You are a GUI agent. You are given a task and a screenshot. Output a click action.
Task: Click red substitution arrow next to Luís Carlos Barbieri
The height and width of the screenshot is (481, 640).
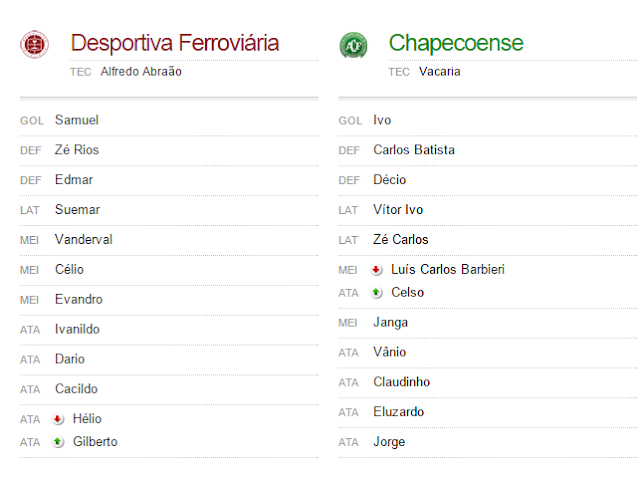click(376, 269)
